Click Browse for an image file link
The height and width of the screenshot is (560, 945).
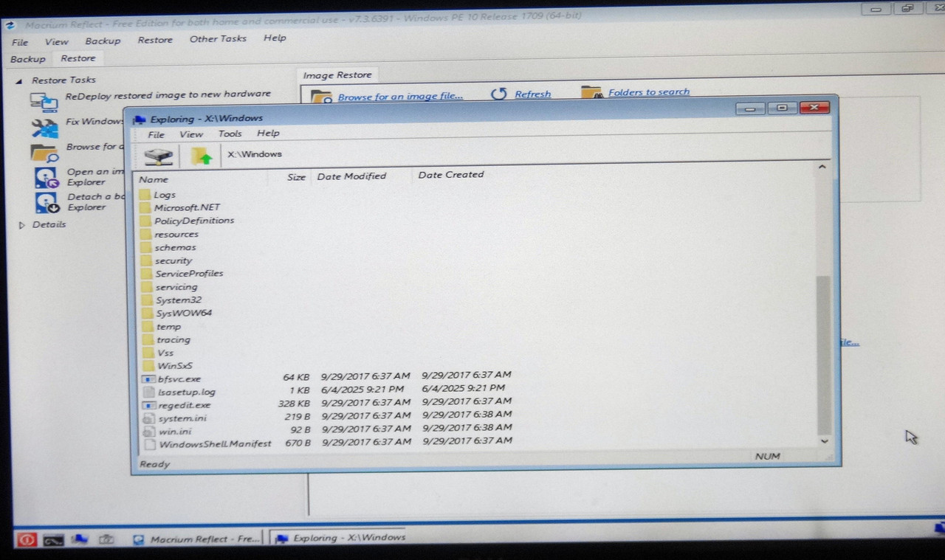click(x=400, y=97)
